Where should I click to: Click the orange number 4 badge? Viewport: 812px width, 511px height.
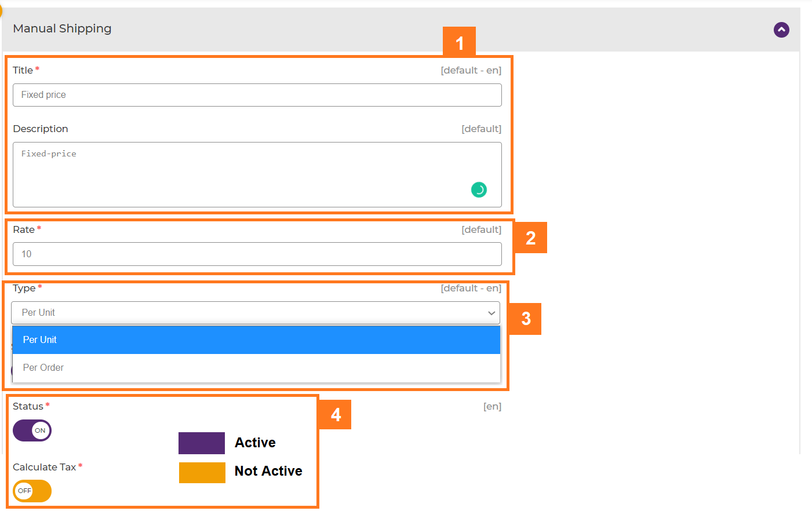(336, 415)
